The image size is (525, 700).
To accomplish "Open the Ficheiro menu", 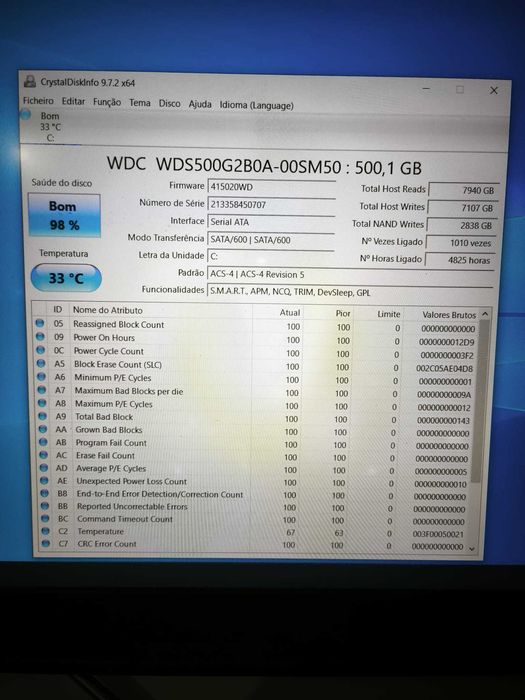I will [x=38, y=101].
